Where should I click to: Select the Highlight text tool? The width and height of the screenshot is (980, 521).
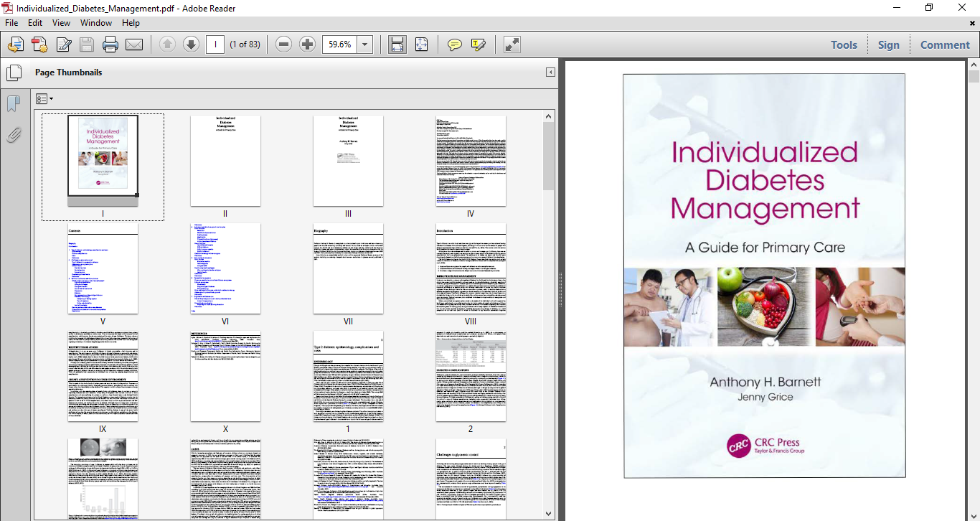pos(479,44)
